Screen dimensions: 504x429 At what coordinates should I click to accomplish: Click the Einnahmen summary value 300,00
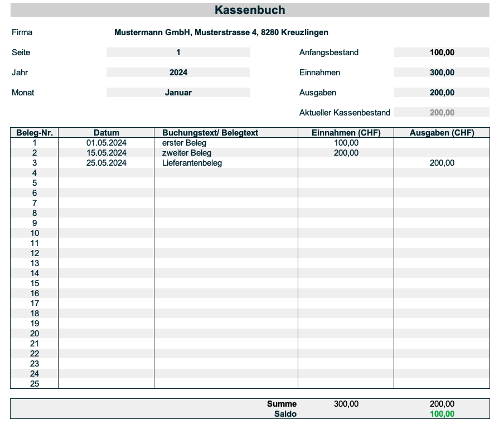pos(442,73)
